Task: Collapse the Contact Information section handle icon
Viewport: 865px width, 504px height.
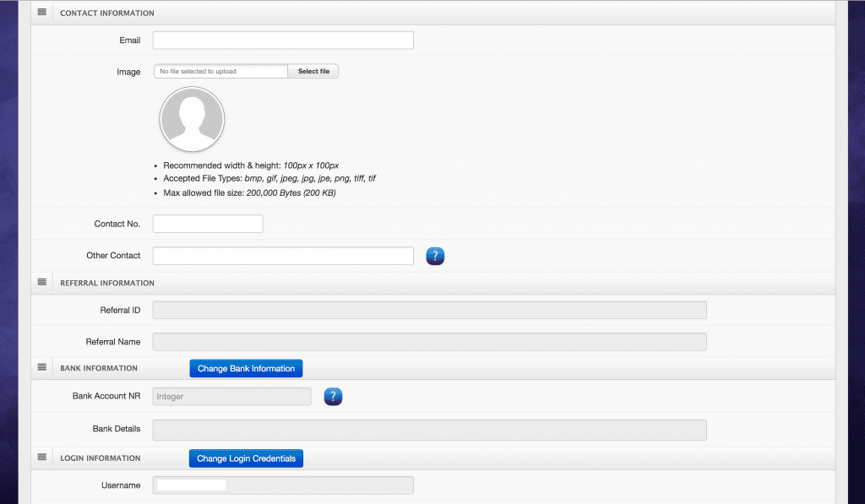Action: coord(42,12)
